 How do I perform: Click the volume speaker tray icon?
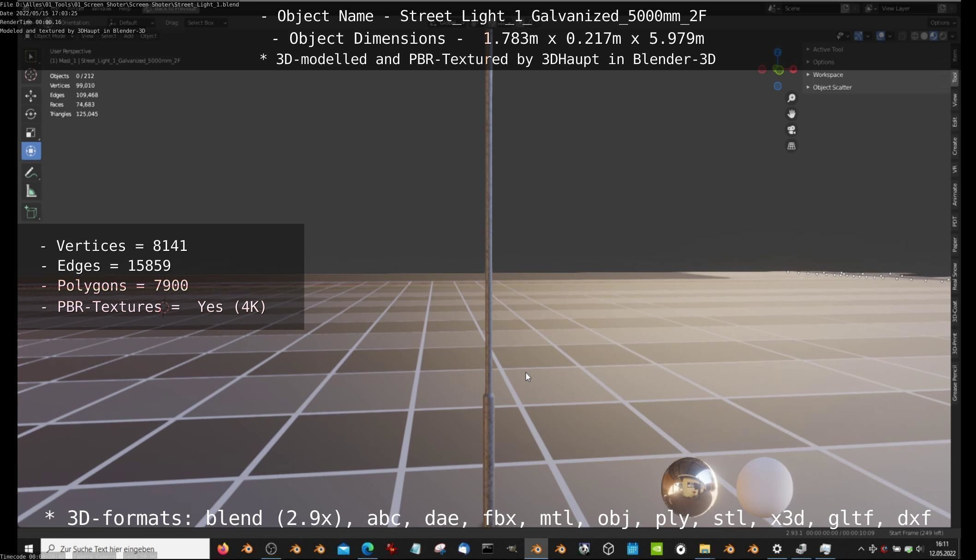coord(920,549)
